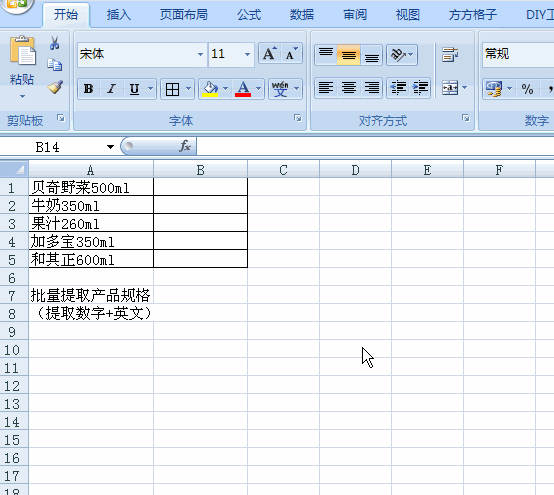
Task: Launch the 对齐方式 group dialog
Action: [x=466, y=118]
